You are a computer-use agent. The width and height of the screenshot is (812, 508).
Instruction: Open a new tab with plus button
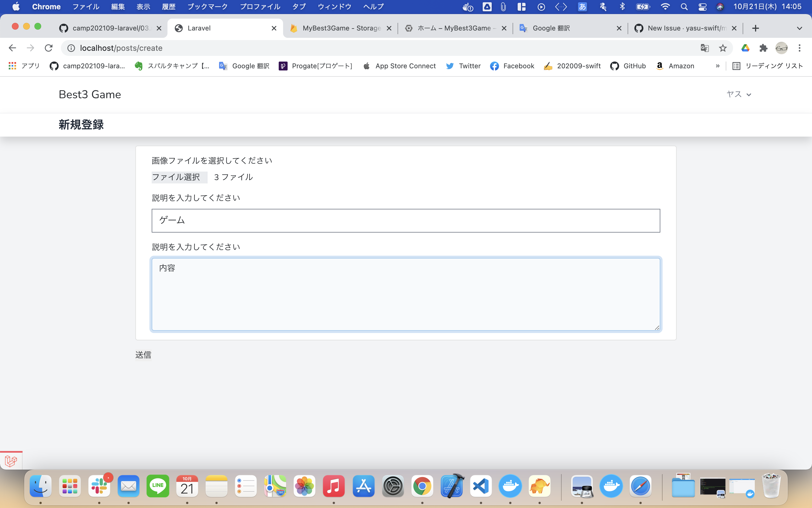755,28
